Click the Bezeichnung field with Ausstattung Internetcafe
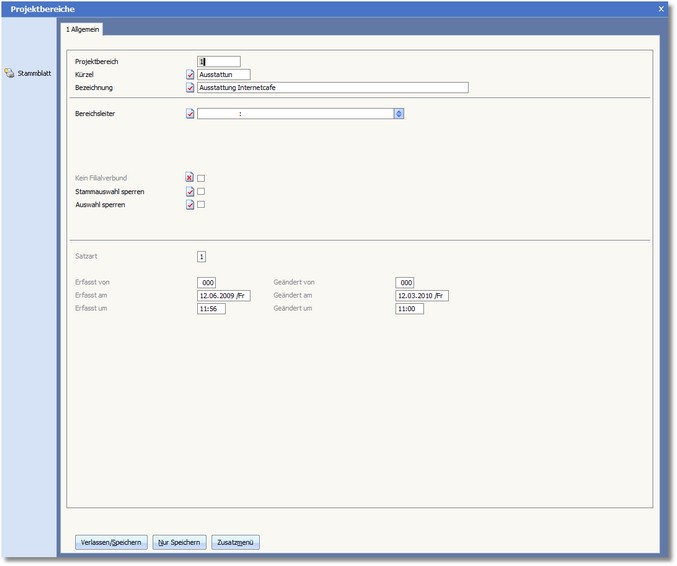 tap(332, 87)
